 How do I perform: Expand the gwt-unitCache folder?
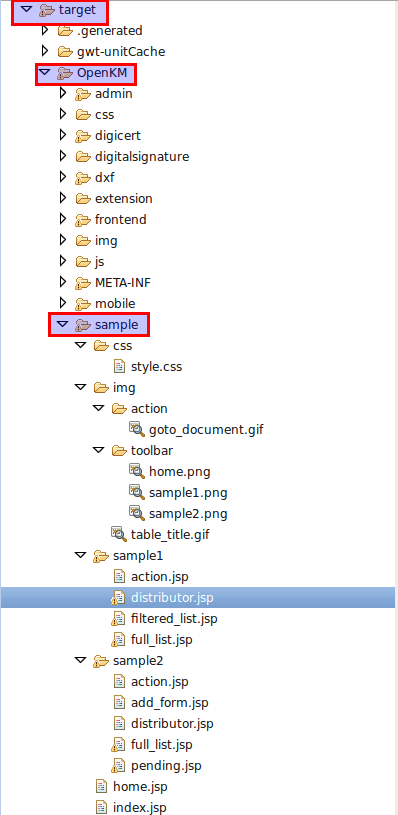[45, 51]
